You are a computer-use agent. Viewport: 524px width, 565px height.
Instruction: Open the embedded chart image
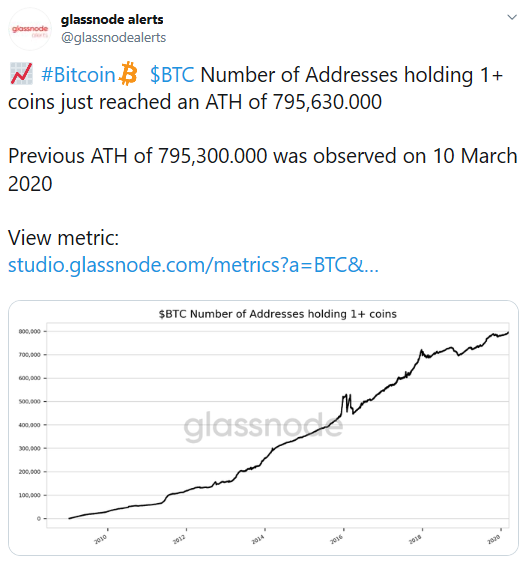click(x=263, y=428)
